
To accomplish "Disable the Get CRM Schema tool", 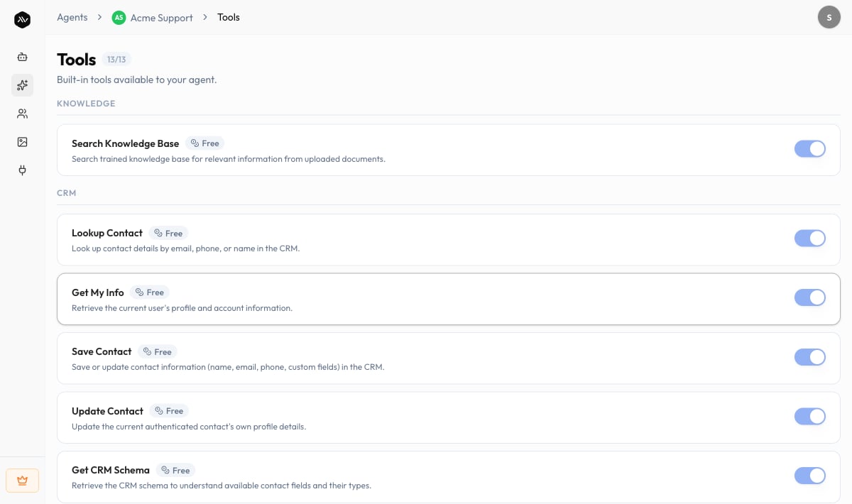I will (810, 476).
